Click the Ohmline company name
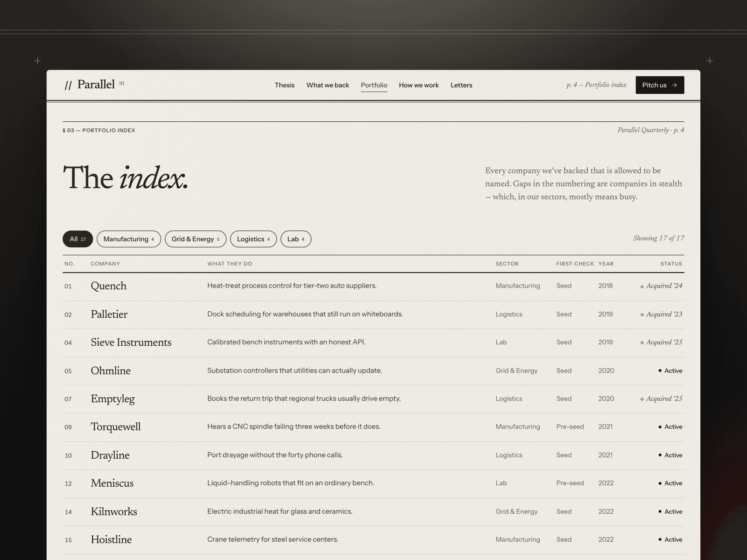This screenshot has height=560, width=747. (111, 371)
